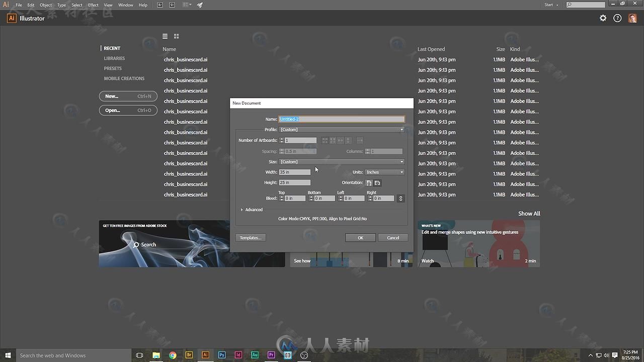Open the Object menu

[x=46, y=5]
